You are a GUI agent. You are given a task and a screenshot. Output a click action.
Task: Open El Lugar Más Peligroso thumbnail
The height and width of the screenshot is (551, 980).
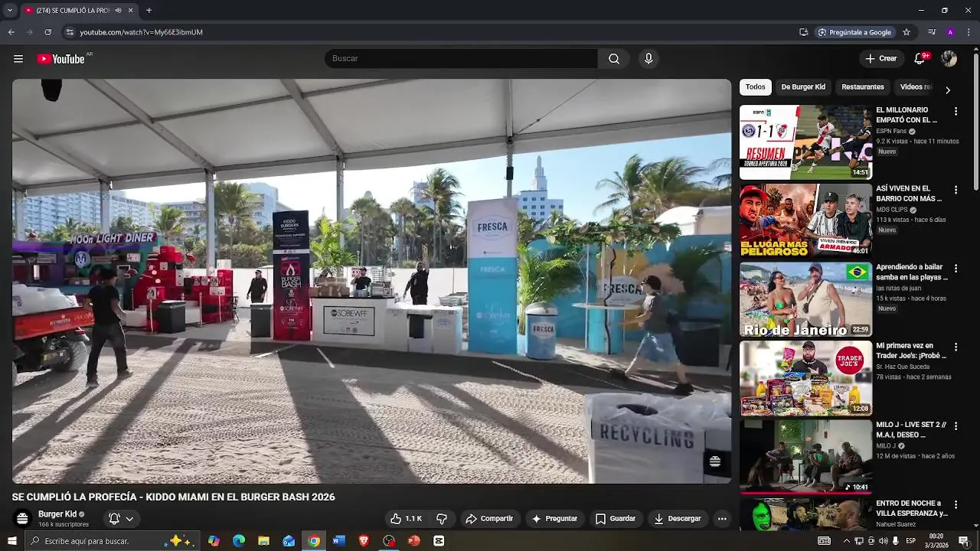point(805,220)
